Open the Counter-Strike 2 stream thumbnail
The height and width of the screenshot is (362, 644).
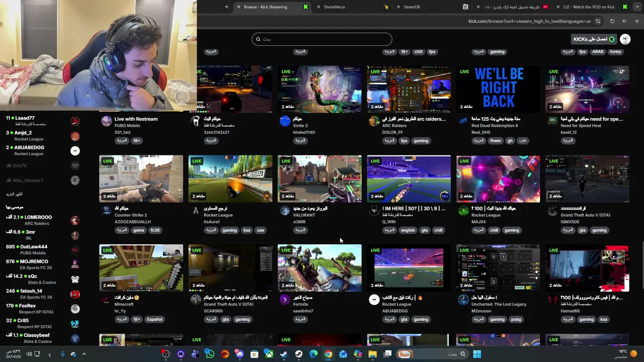pos(141,178)
